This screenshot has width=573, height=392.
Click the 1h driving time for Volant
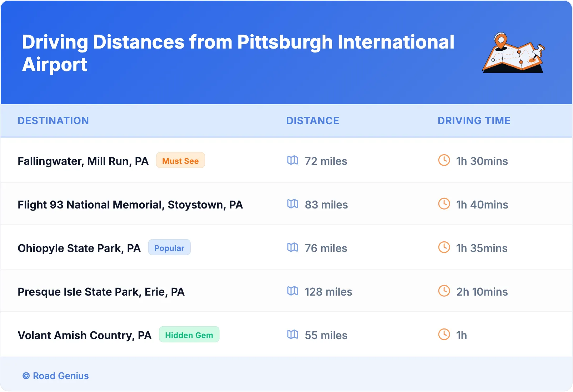(462, 336)
